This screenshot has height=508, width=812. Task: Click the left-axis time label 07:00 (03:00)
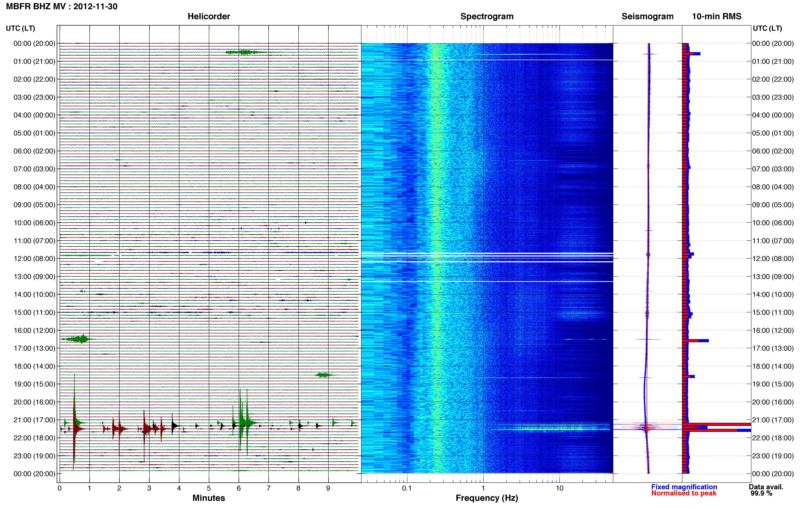34,169
